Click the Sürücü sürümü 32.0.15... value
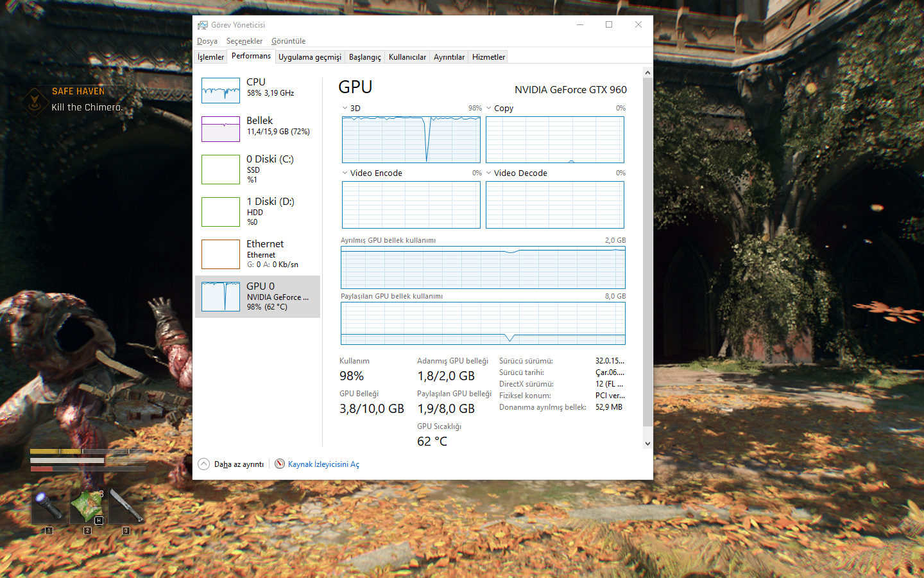The height and width of the screenshot is (578, 924). coord(610,361)
